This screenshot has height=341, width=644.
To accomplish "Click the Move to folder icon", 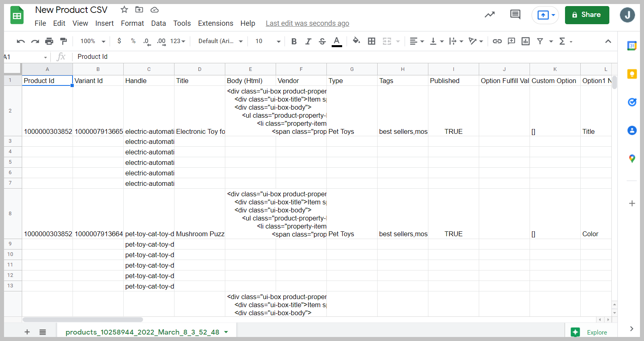I will [139, 10].
